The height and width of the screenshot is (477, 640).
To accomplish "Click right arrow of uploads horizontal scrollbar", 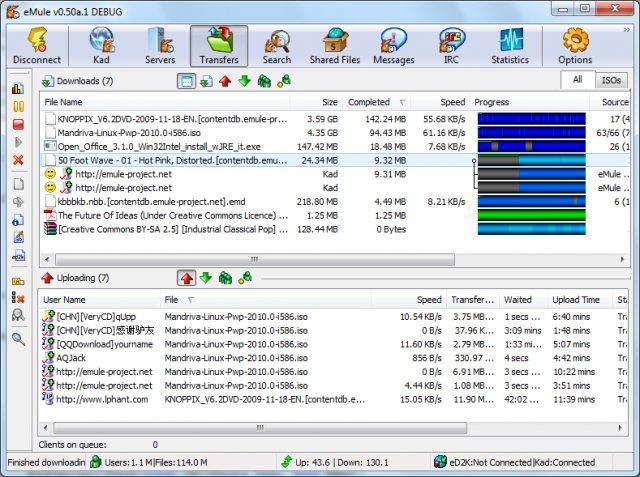I will pyautogui.click(x=620, y=428).
